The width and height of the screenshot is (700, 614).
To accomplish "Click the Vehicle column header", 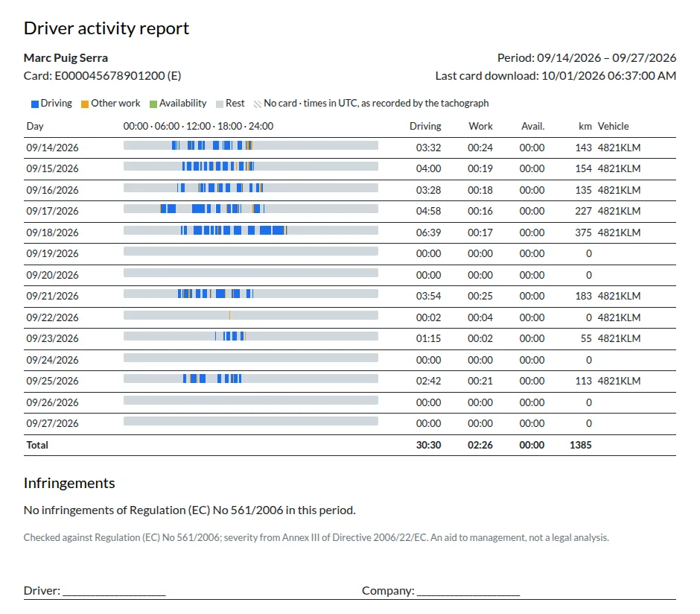I will 613,127.
